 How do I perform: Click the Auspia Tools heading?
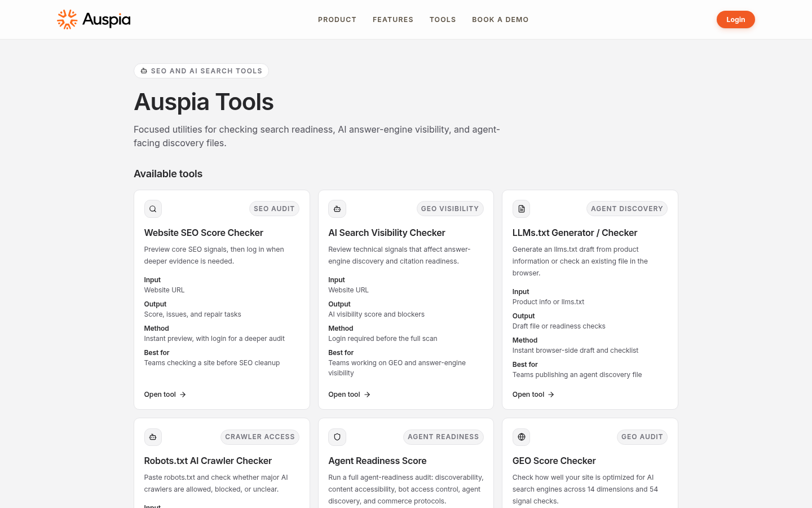tap(204, 102)
